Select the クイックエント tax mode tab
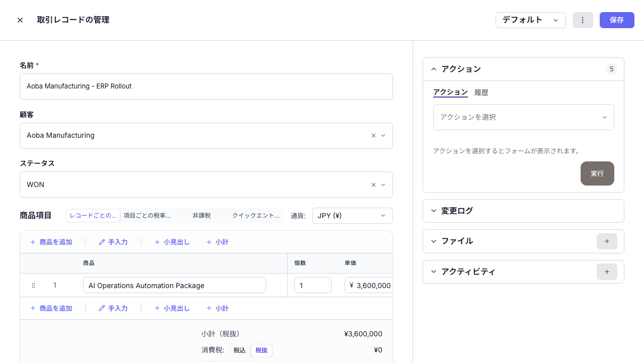This screenshot has width=644, height=362. point(256,215)
